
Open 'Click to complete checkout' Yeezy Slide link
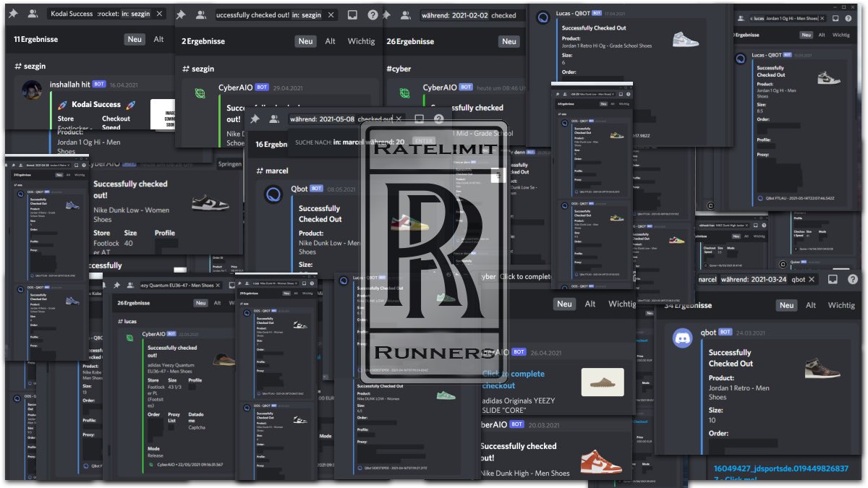(514, 380)
